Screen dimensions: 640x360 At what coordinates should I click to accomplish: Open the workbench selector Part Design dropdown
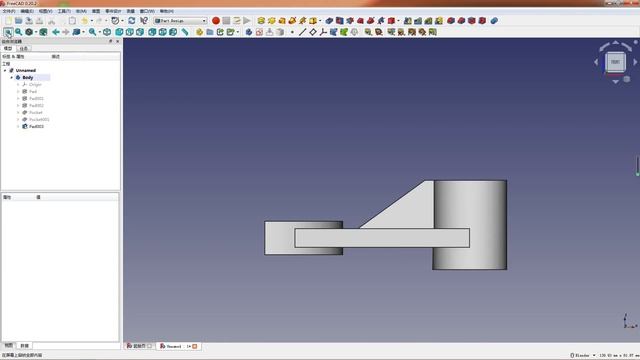click(x=181, y=21)
